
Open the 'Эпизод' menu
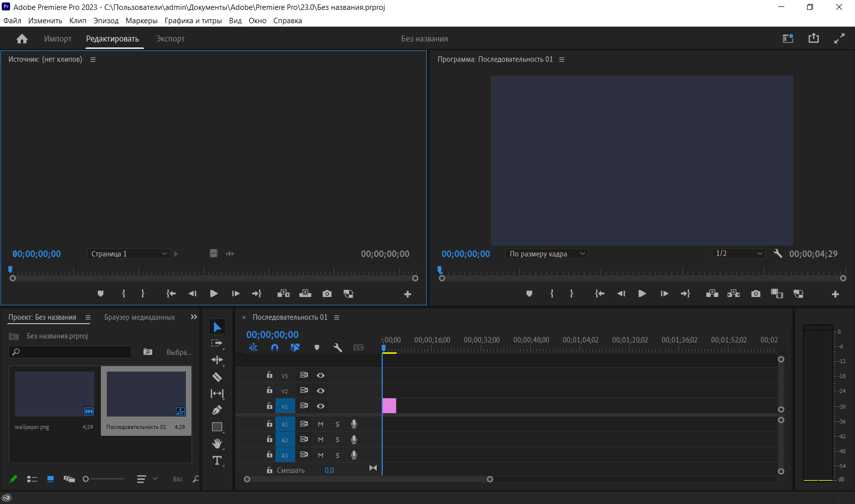106,21
